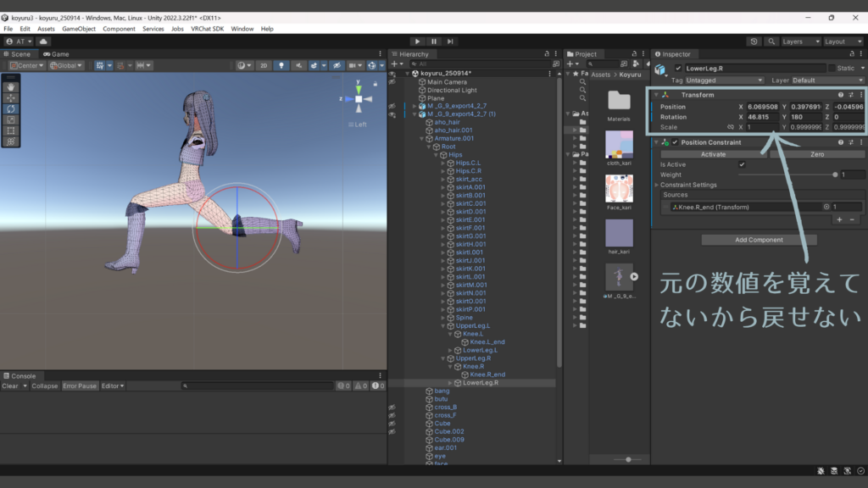Image resolution: width=868 pixels, height=488 pixels.
Task: Enable the Static checkbox
Action: [x=831, y=68]
